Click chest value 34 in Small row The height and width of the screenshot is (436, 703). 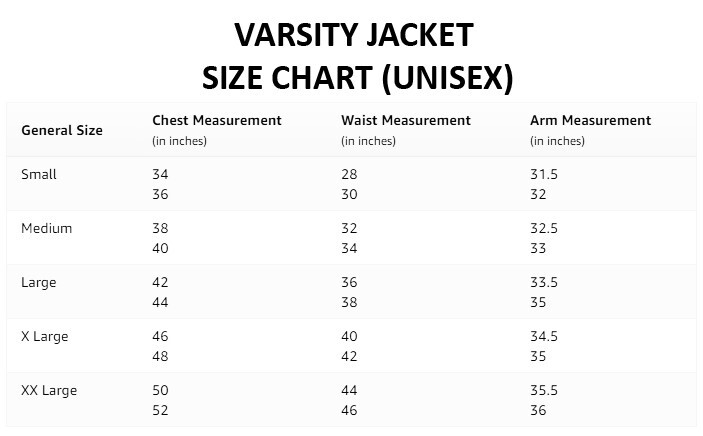pyautogui.click(x=160, y=174)
